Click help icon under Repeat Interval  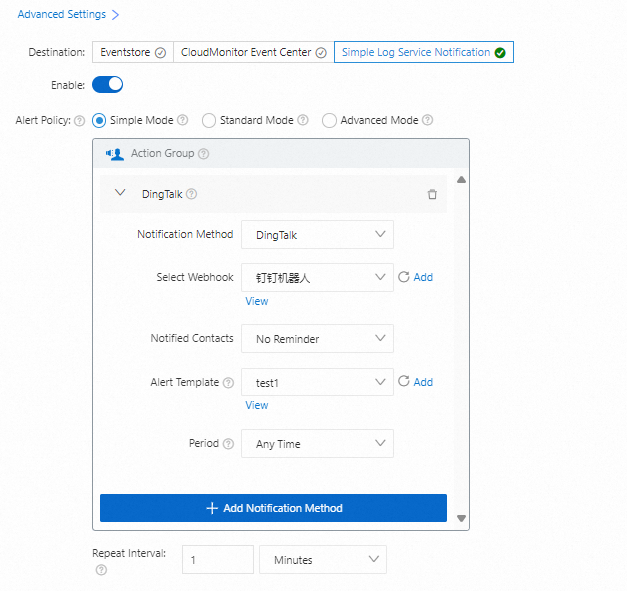coord(100,570)
